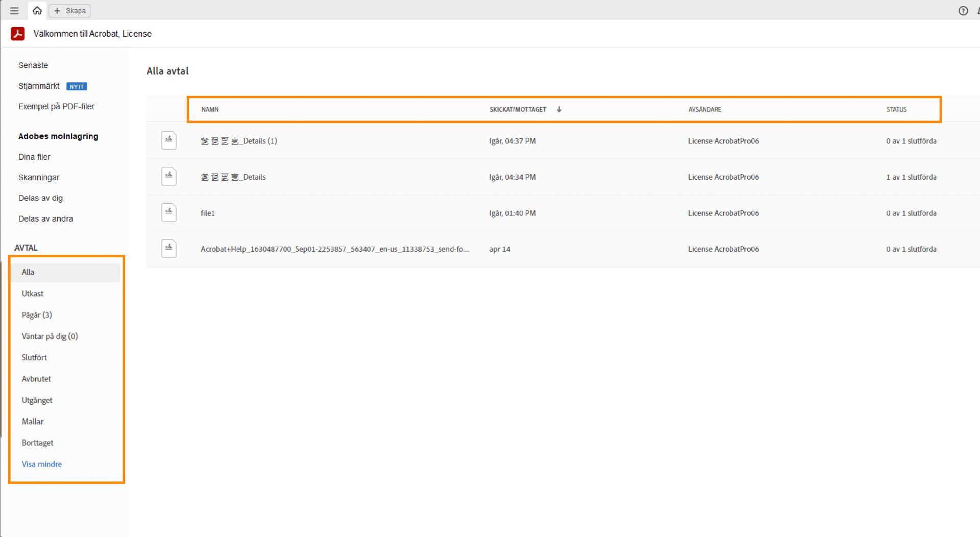Image resolution: width=980 pixels, height=537 pixels.
Task: Open the agreement ending in _Details (1)
Action: tap(239, 141)
